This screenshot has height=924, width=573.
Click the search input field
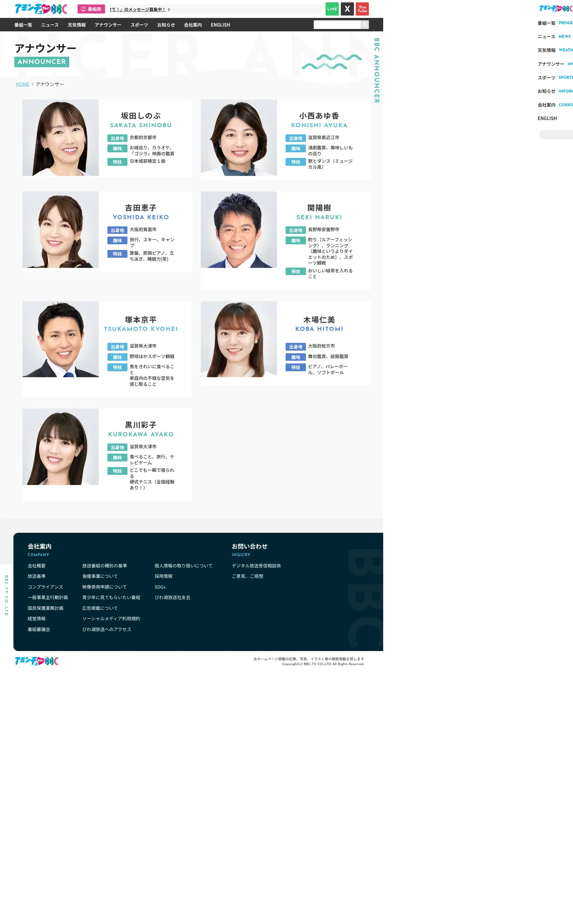337,25
